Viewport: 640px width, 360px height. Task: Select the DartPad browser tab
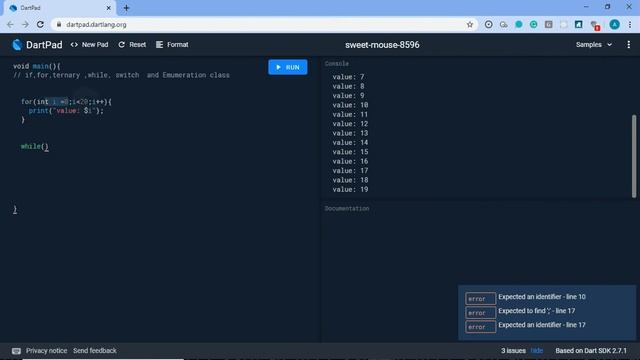[60, 8]
